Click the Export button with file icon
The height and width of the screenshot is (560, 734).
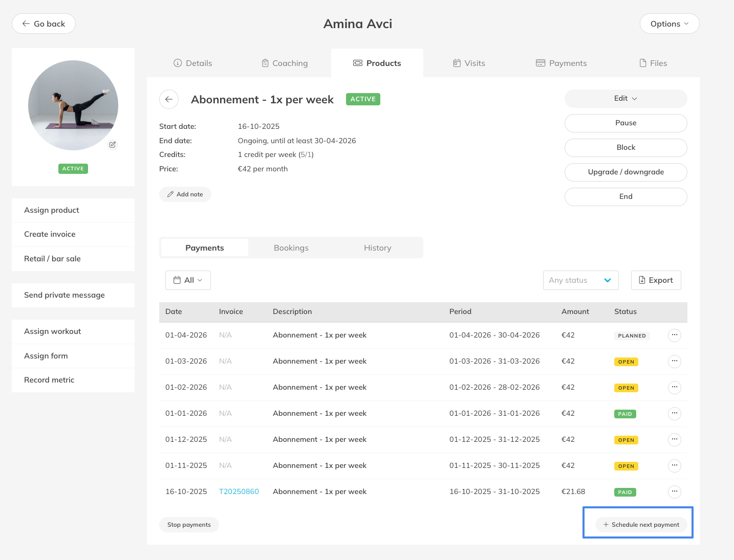pyautogui.click(x=656, y=280)
